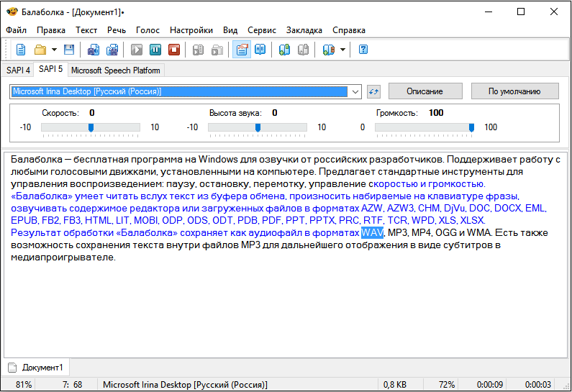Close the Балаболка window
Screen dimensions: 572x392
pos(554,12)
